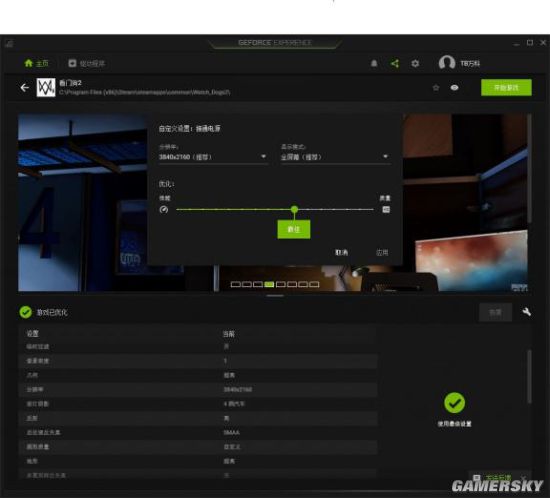The image size is (550, 498).
Task: Go back with the left arrow
Action: click(x=25, y=87)
